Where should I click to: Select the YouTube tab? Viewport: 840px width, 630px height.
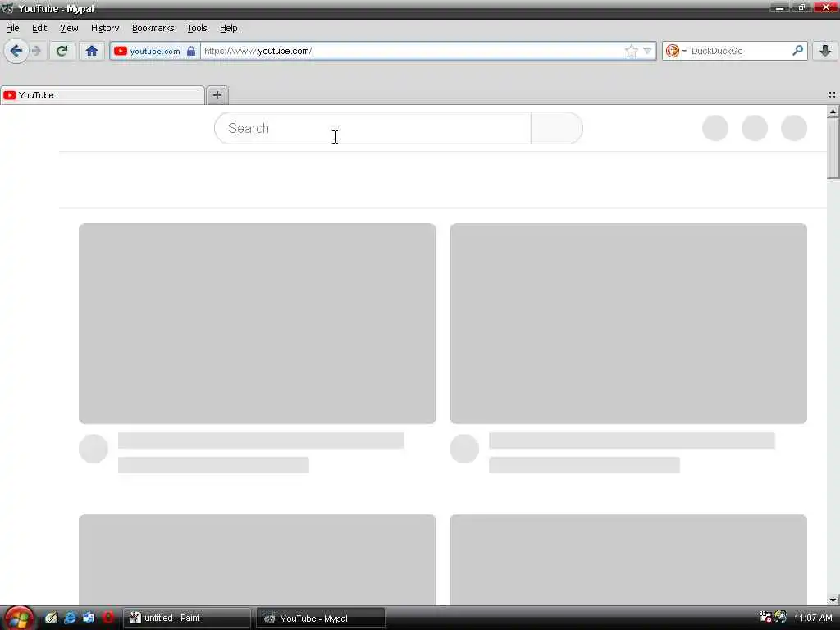[103, 95]
